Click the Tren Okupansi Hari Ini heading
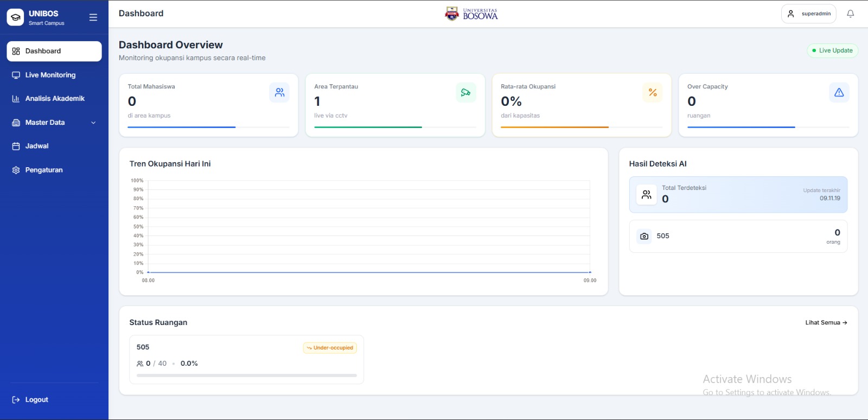 (x=170, y=164)
